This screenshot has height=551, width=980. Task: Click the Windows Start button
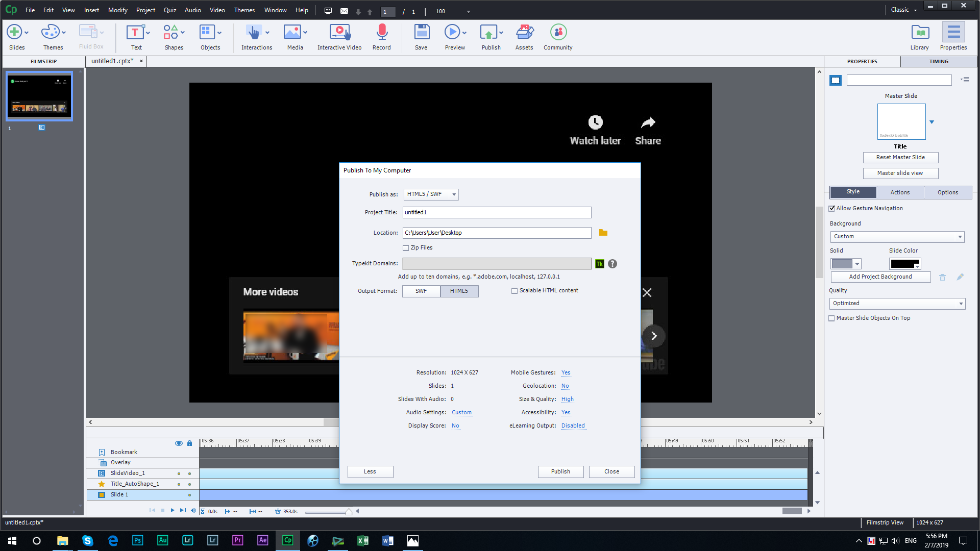click(12, 540)
